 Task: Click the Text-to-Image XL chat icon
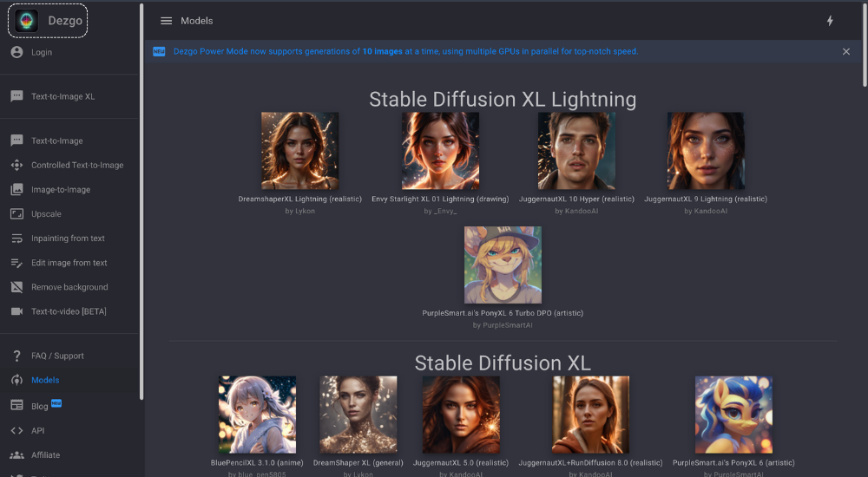pyautogui.click(x=17, y=96)
